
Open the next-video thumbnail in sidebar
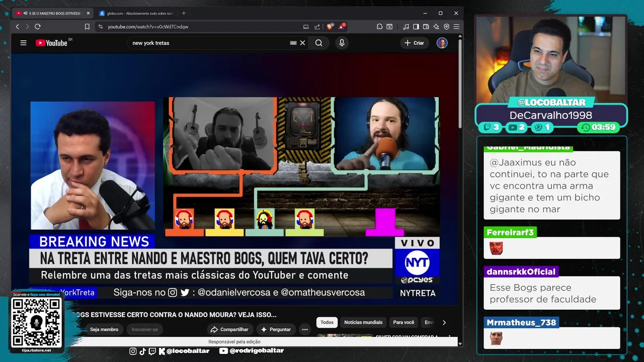[x=345, y=335]
